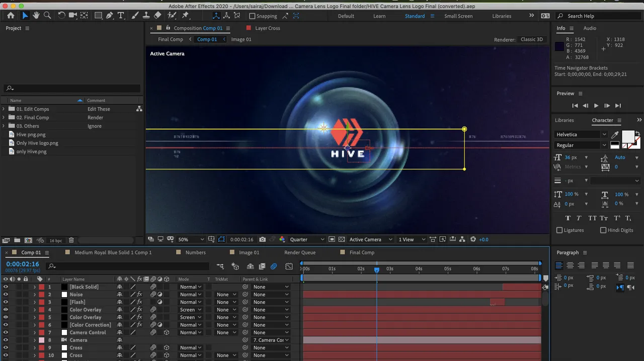Open the Render Queue tab
The width and height of the screenshot is (644, 361).
tap(300, 252)
